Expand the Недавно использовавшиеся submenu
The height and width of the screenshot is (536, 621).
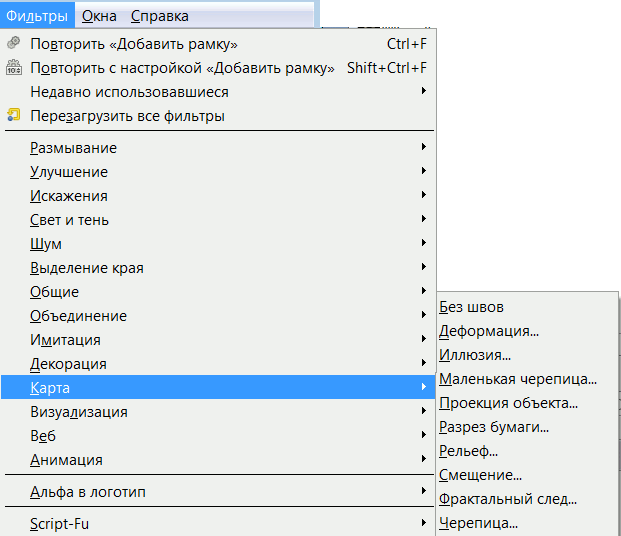click(x=129, y=92)
